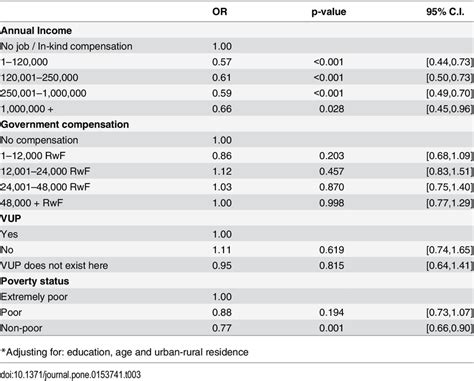Click the 48,000 + RwF row label
This screenshot has height=381, width=474.
[x=32, y=203]
